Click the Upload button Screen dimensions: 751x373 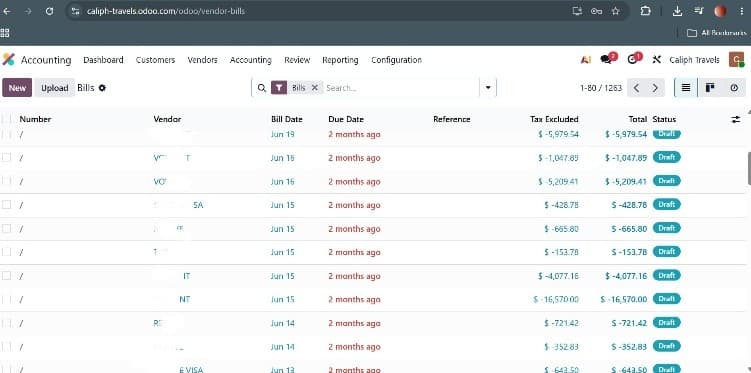point(55,88)
